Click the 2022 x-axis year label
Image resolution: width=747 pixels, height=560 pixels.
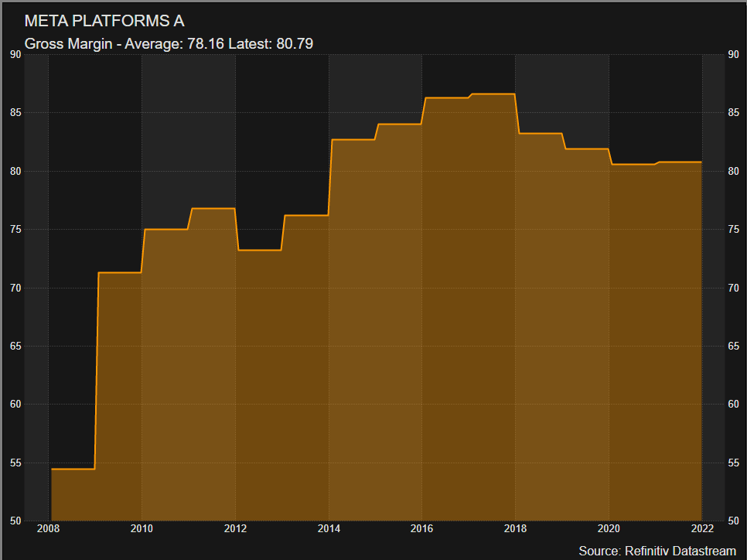coord(702,528)
